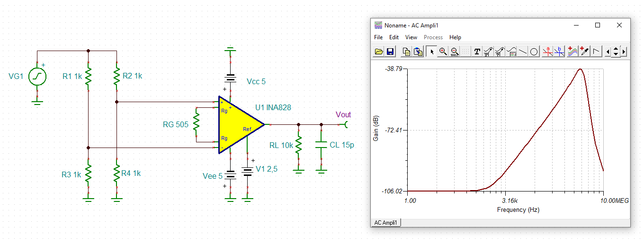644x244 pixels.
Task: Click the R3 1k resistor label
Action: click(72, 174)
